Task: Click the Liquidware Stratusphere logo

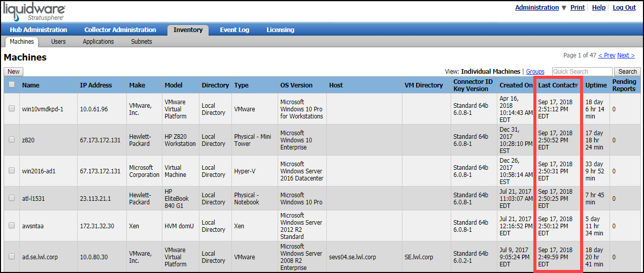Action: [x=33, y=11]
